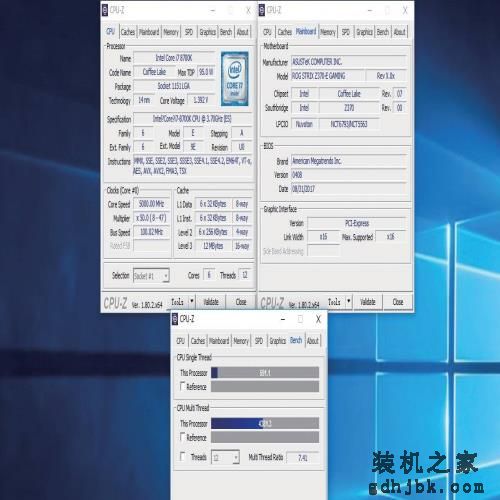
Task: Click Validate in the Mainboard window
Action: pos(368,302)
